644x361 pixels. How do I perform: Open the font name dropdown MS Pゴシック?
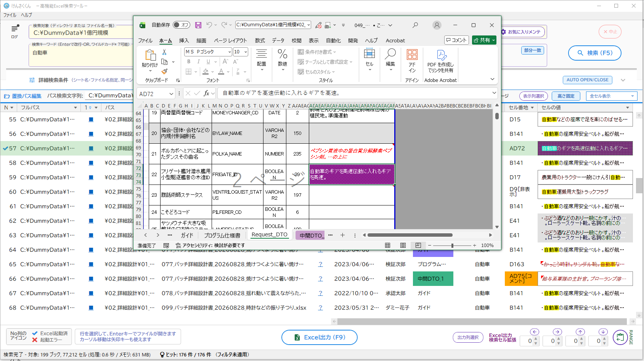click(230, 52)
